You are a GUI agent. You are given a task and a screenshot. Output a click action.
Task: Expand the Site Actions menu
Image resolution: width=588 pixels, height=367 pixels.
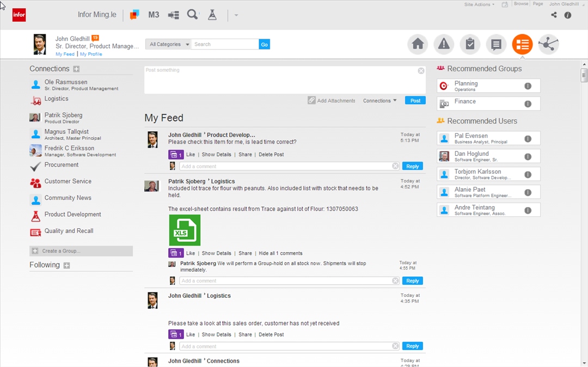(x=479, y=4)
